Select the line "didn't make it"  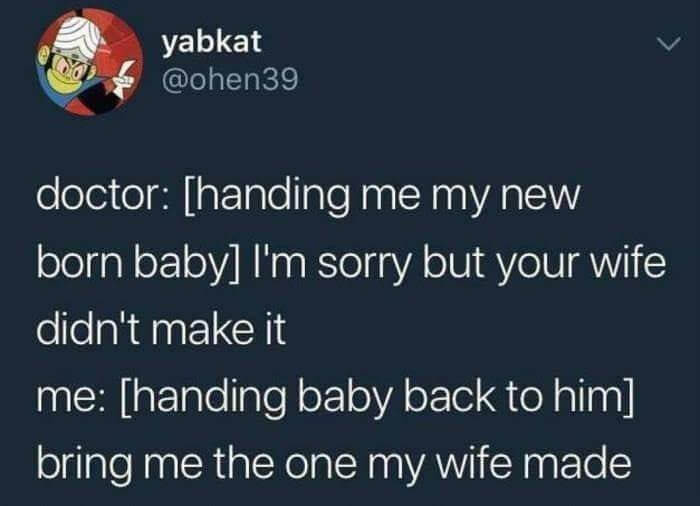161,329
